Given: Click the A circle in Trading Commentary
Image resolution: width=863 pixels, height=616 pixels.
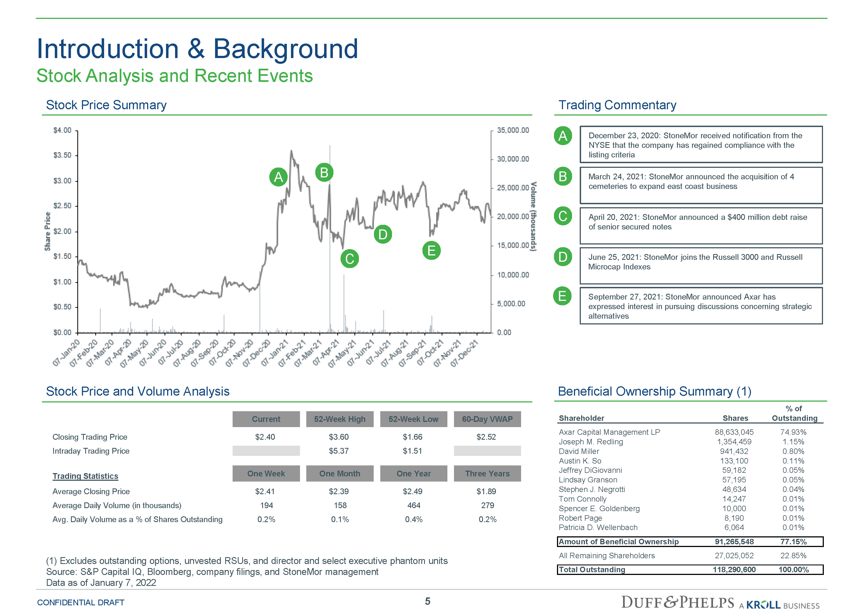Looking at the screenshot, I should coord(563,136).
